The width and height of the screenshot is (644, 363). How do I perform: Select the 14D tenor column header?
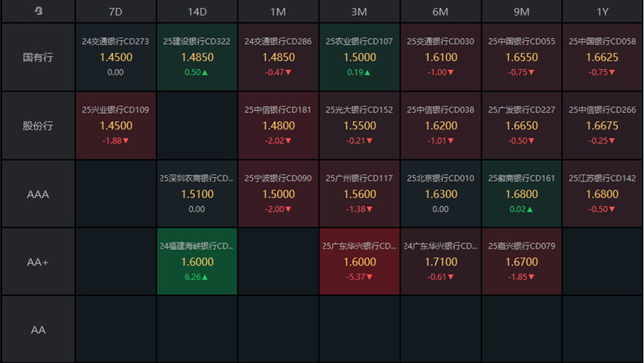coord(197,11)
